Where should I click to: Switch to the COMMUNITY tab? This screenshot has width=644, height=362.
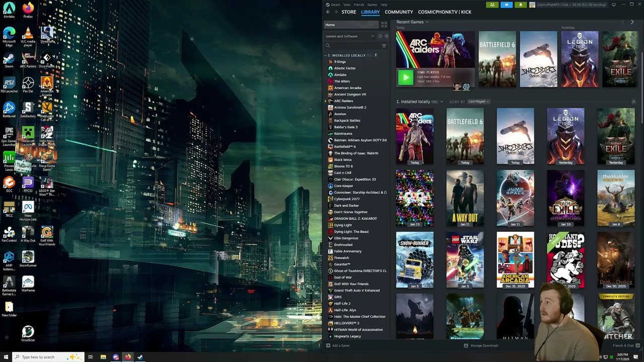coord(399,12)
